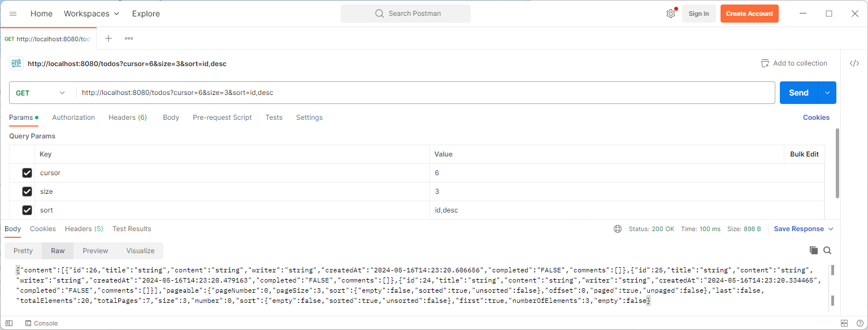Click the Search Postman field
The width and height of the screenshot is (868, 330).
tap(405, 14)
